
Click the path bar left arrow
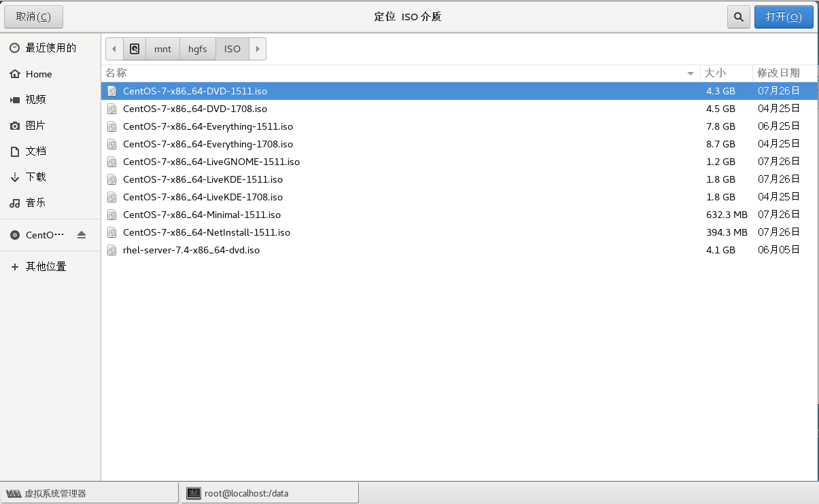[114, 49]
